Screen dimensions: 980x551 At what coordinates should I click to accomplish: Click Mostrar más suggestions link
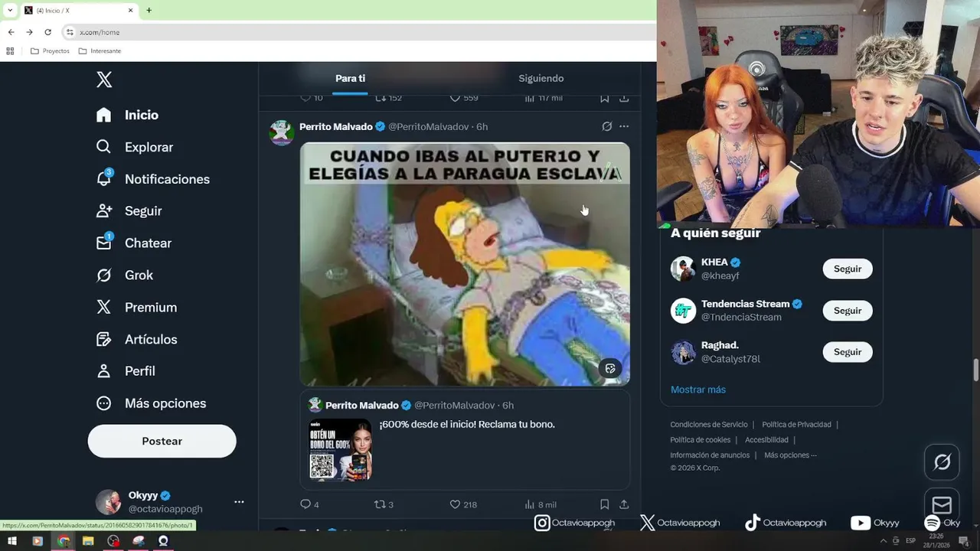698,390
